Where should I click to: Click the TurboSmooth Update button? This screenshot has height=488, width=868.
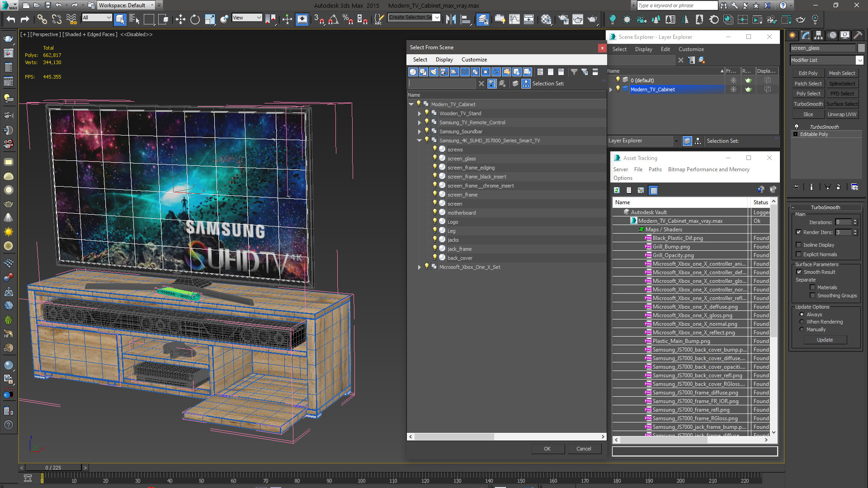tap(825, 340)
